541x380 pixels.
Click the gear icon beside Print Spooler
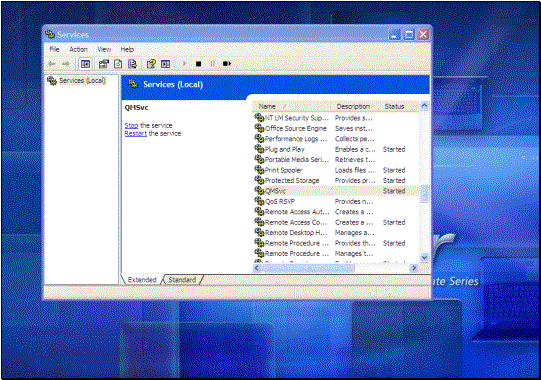pos(259,170)
